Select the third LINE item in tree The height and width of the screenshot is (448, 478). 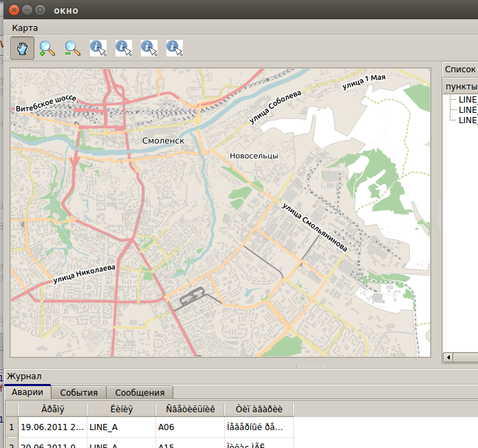point(468,120)
